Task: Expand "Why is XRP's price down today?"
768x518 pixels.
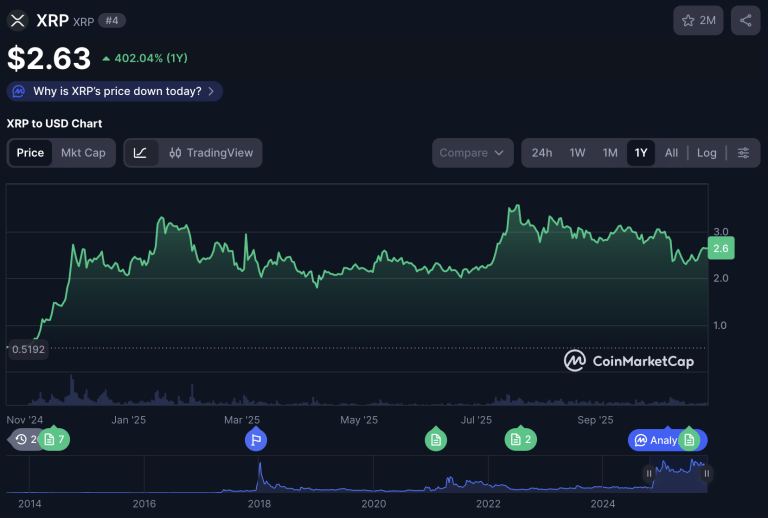Action: point(115,91)
